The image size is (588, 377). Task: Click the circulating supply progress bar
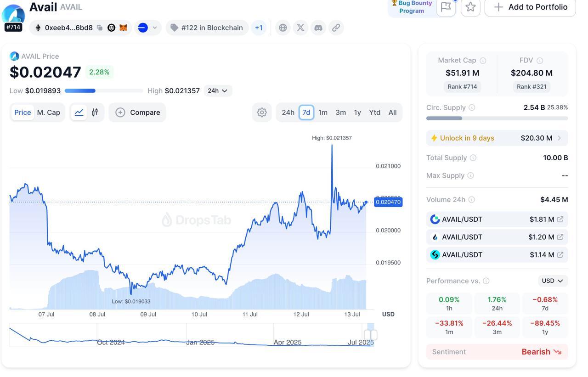point(497,118)
